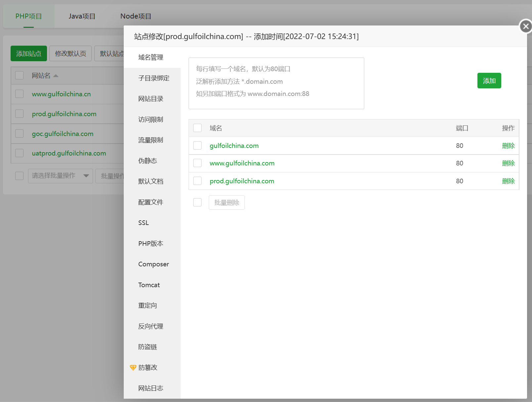Click port 80 of gulfoilchina.com row
This screenshot has height=402, width=532.
(460, 146)
